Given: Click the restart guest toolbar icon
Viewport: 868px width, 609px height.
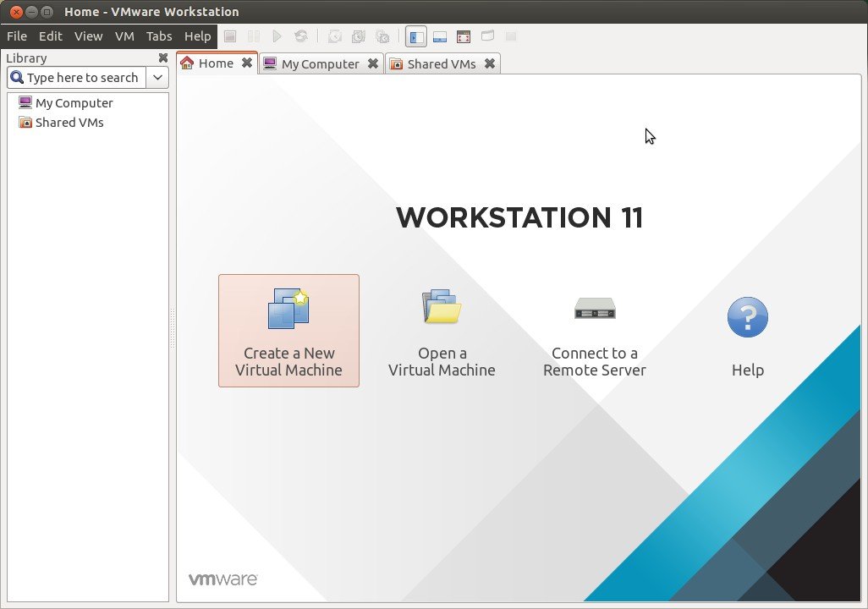Looking at the screenshot, I should (300, 36).
